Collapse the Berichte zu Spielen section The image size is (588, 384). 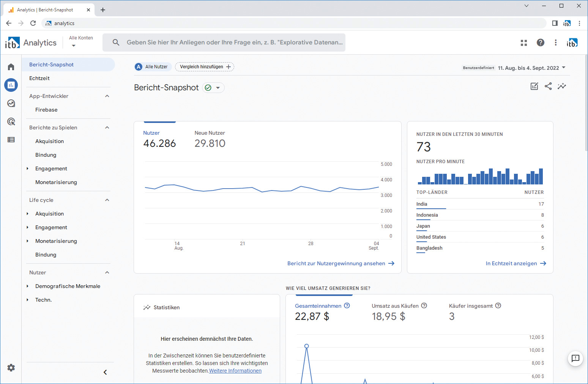(107, 127)
